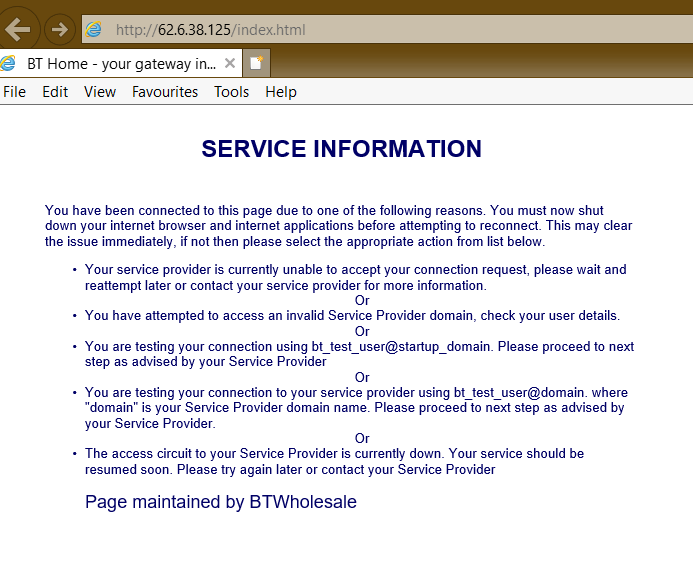The image size is (693, 581).
Task: Close the BT Home tab
Action: pyautogui.click(x=230, y=63)
